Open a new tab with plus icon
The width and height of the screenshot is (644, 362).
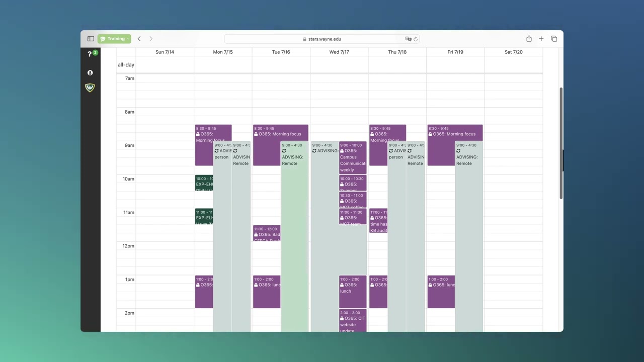pos(541,39)
